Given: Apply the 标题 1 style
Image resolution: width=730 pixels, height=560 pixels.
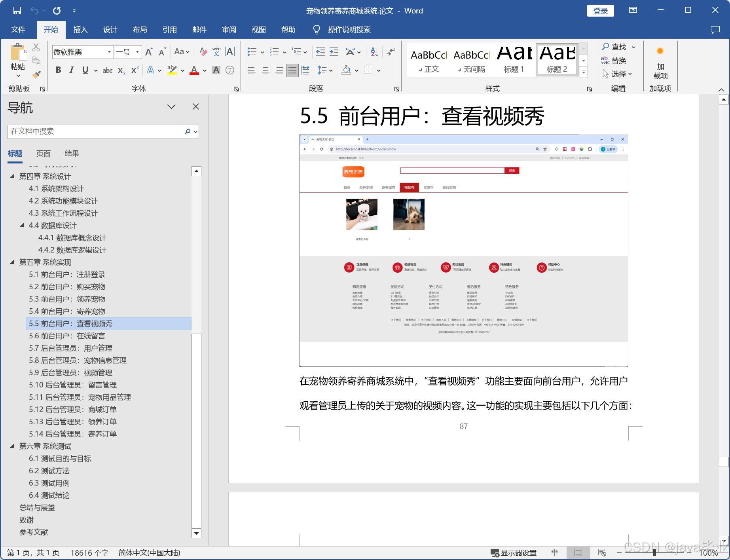Looking at the screenshot, I should 514,59.
